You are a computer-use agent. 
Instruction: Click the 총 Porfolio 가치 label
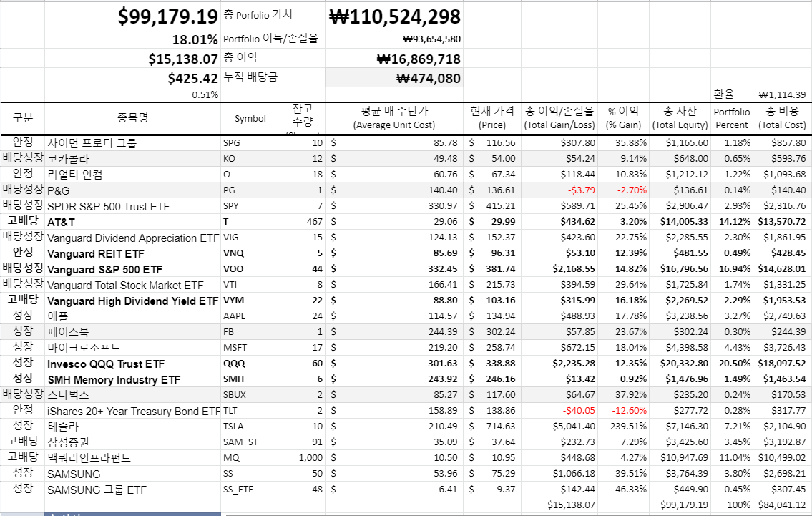click(x=258, y=14)
